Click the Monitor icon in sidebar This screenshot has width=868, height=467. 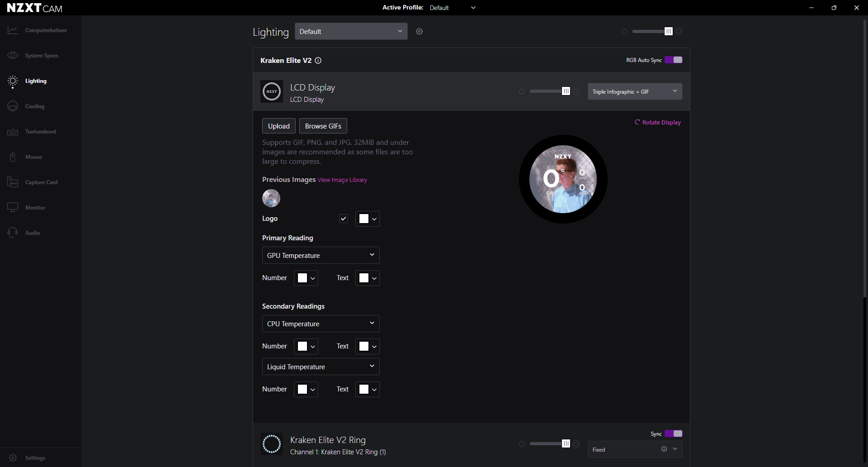[x=13, y=207]
